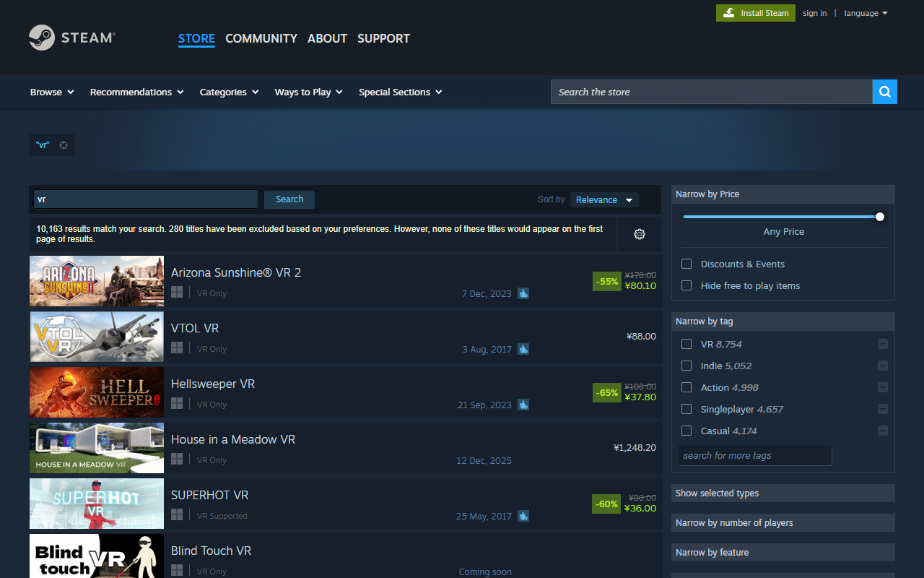Click Windows icon for VTOL VR
Viewport: 924px width, 578px height.
[177, 348]
